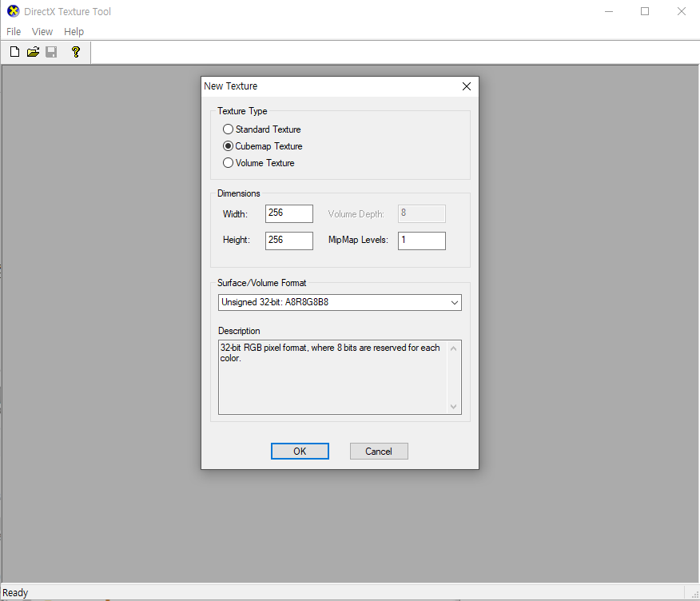Click the "Texture Type" group label
Image resolution: width=700 pixels, height=601 pixels.
coord(242,111)
